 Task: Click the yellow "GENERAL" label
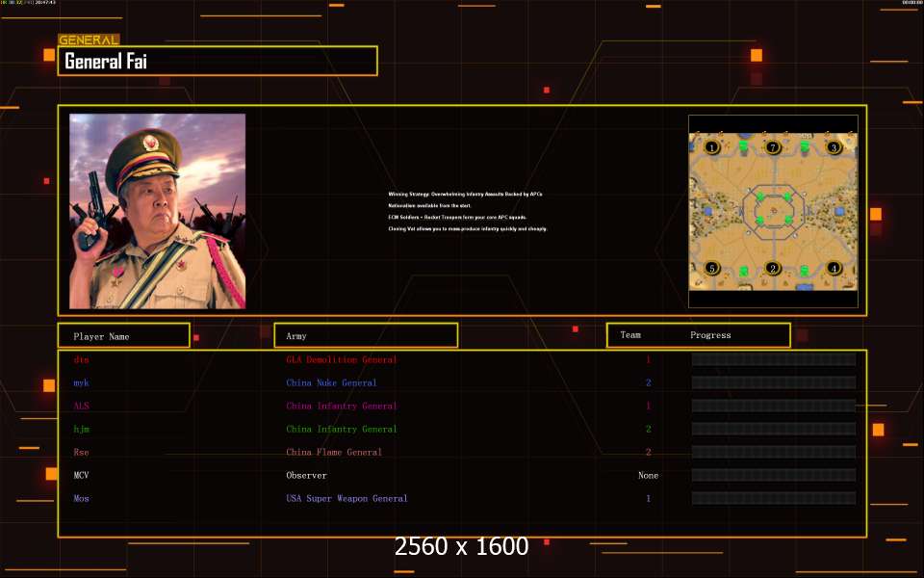point(89,40)
